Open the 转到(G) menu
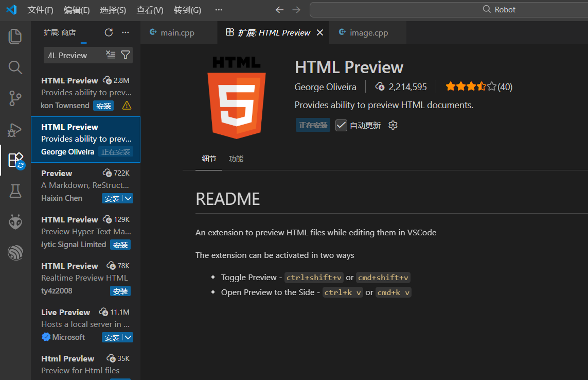This screenshot has width=588, height=380. [187, 10]
